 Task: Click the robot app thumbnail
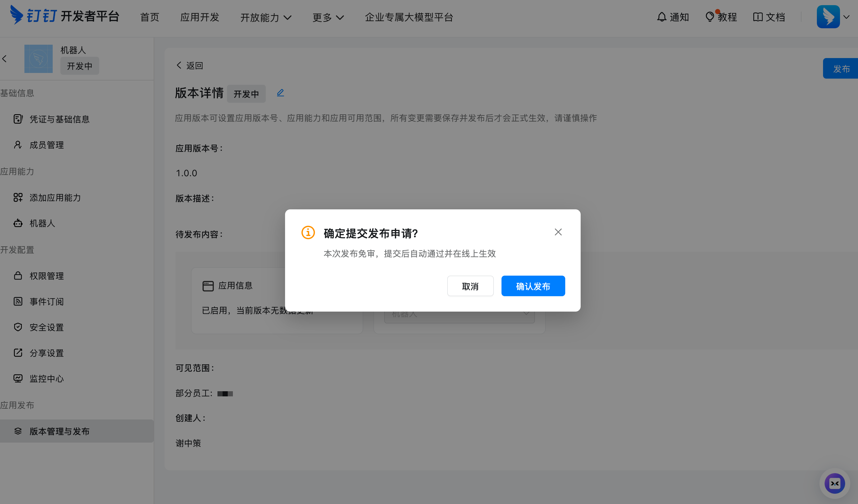pos(39,59)
